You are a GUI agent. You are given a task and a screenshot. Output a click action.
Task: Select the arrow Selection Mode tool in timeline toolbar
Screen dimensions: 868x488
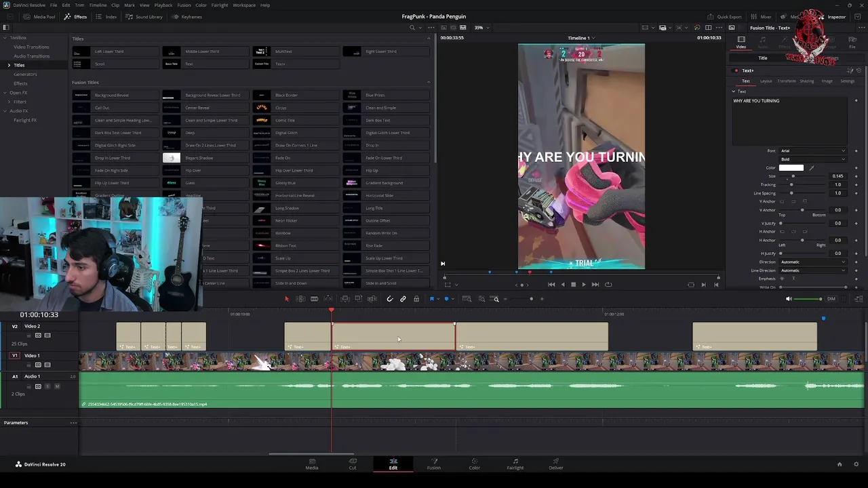pos(286,299)
